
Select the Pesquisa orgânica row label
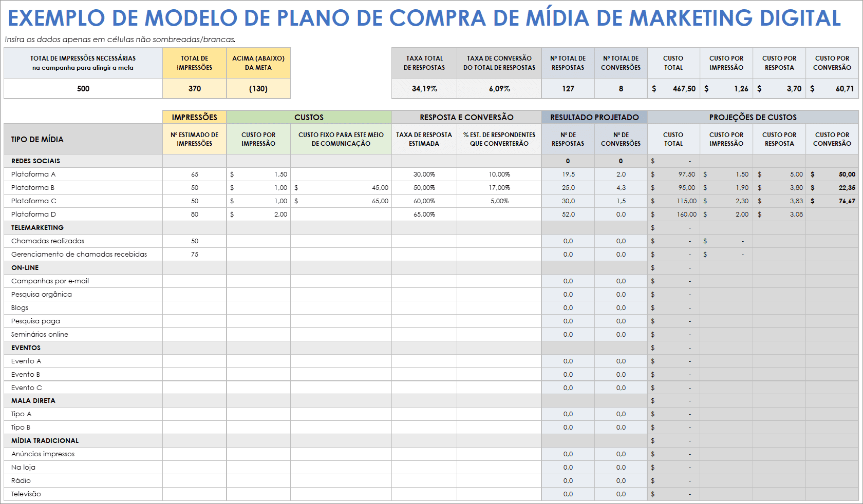pos(42,295)
